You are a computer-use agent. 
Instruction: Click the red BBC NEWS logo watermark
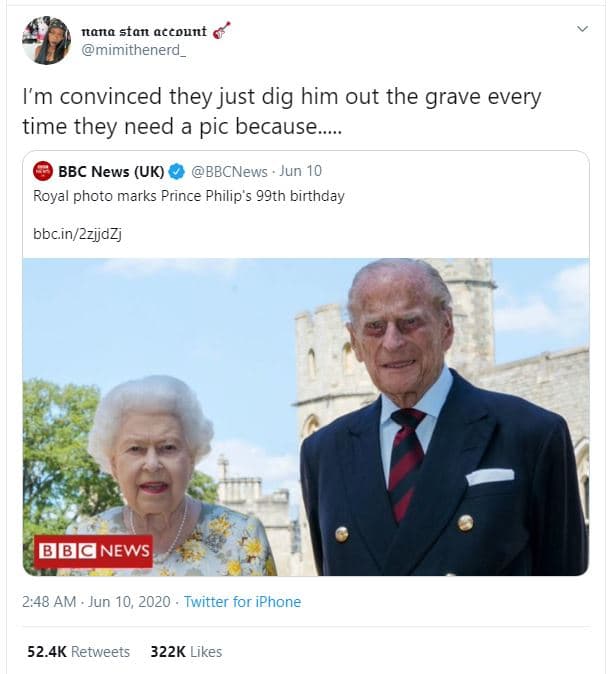pyautogui.click(x=94, y=550)
